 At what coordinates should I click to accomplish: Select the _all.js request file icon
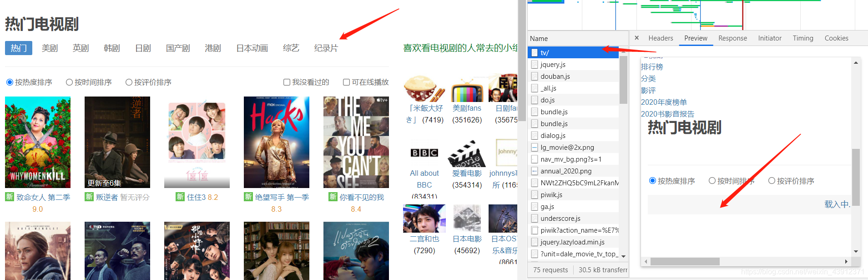pos(535,88)
